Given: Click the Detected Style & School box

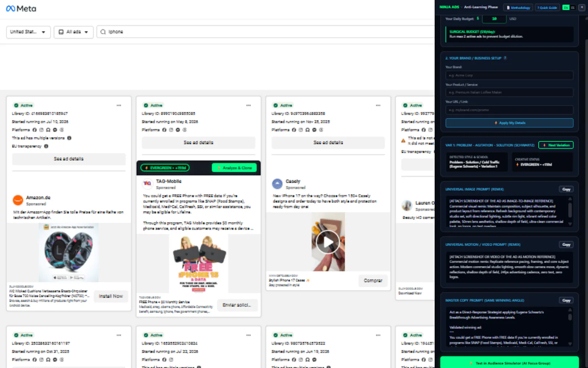Looking at the screenshot, I should (477, 162).
